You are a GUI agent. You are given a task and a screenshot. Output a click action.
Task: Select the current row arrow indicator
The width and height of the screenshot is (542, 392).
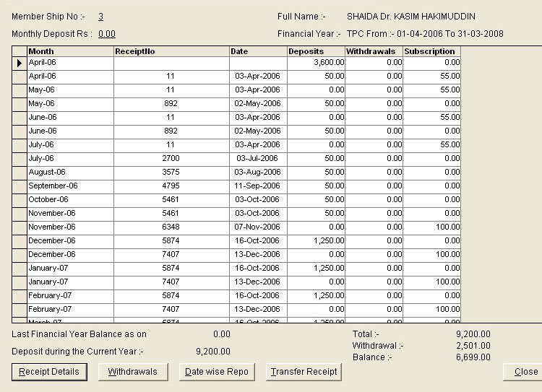[x=20, y=63]
